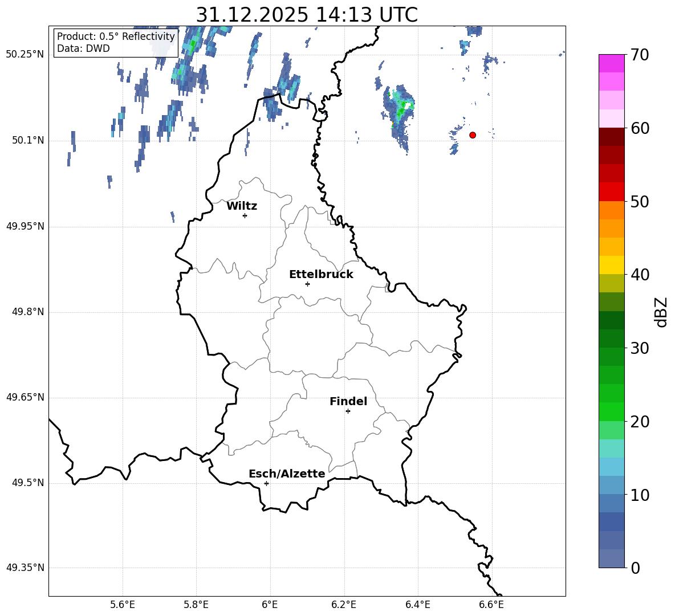
Task: Select the Wiltz city label
Action: (x=242, y=206)
